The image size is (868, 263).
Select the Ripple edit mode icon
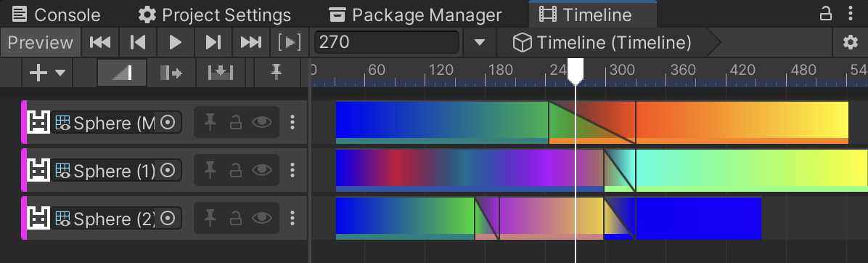click(x=171, y=73)
